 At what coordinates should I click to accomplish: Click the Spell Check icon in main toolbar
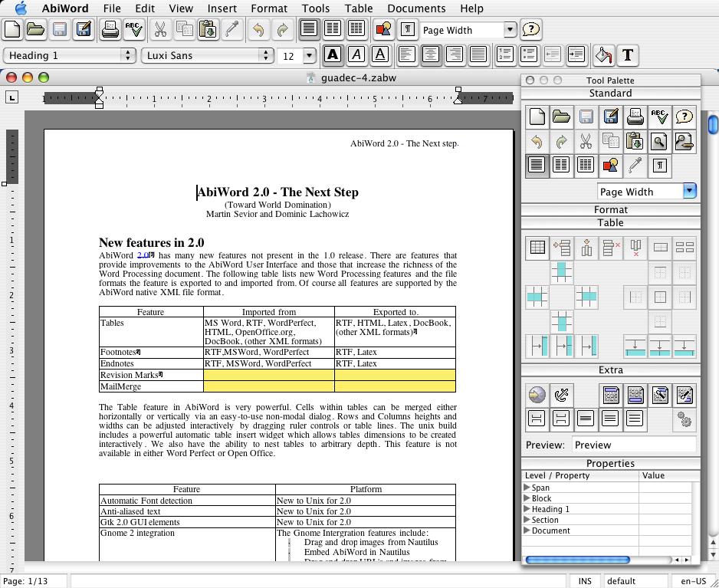coord(135,30)
